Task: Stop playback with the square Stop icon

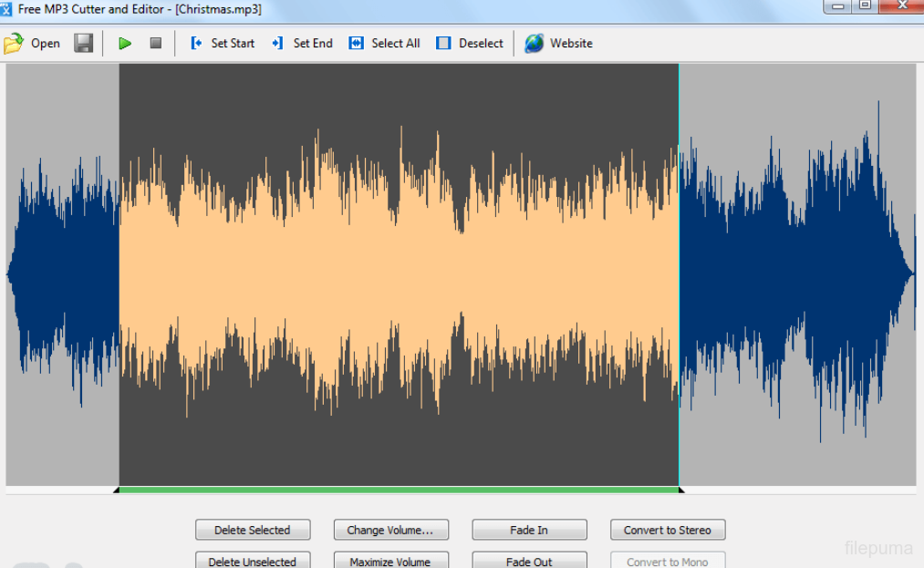Action: (155, 43)
